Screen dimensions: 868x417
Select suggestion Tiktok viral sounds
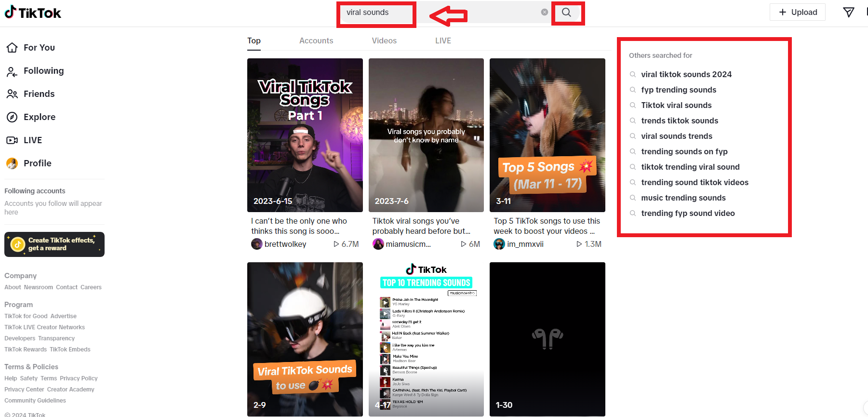[676, 105]
